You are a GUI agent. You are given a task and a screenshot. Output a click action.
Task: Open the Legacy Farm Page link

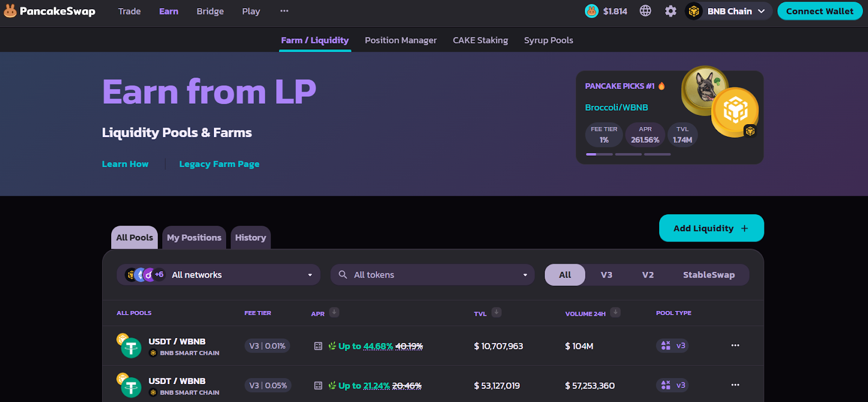tap(219, 164)
